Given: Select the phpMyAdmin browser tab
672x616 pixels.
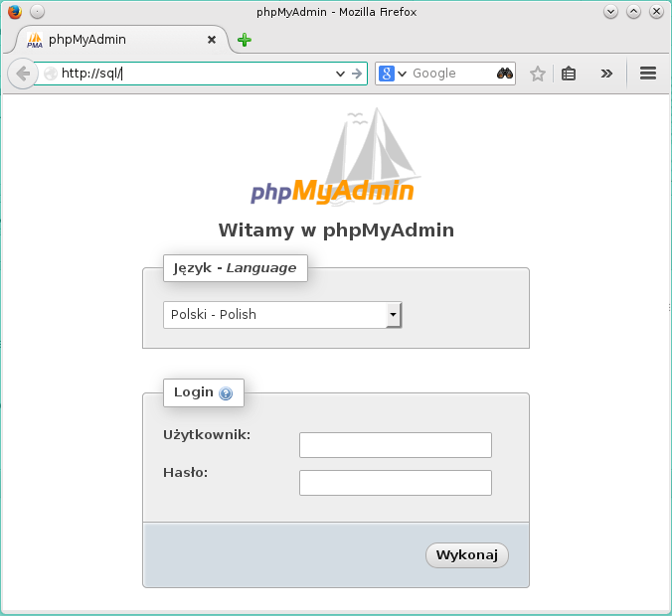Looking at the screenshot, I should coord(109,40).
